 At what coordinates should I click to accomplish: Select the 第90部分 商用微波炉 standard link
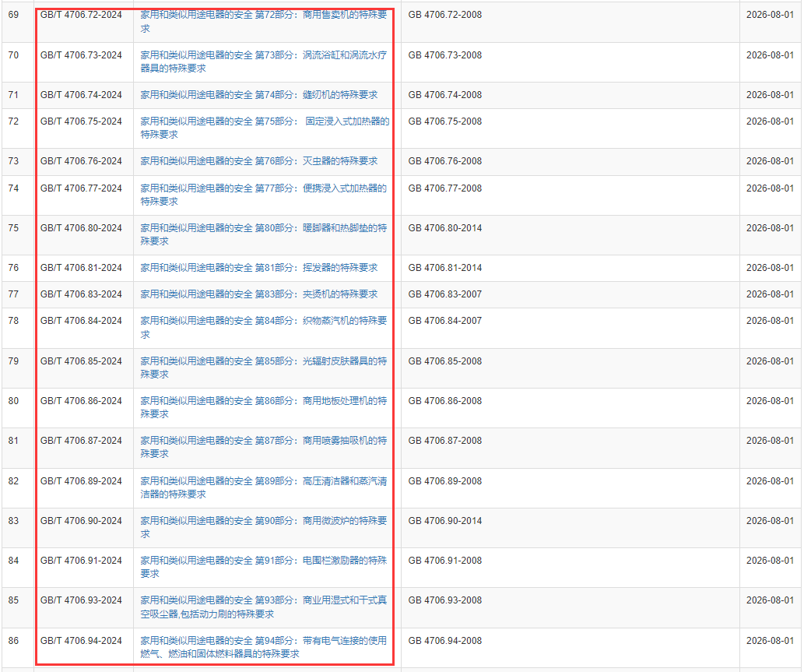click(x=263, y=521)
